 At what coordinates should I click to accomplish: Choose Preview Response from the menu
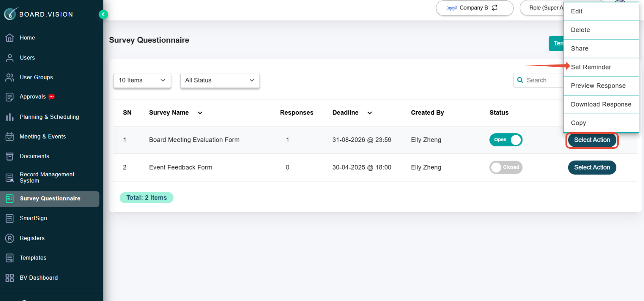[x=601, y=86]
